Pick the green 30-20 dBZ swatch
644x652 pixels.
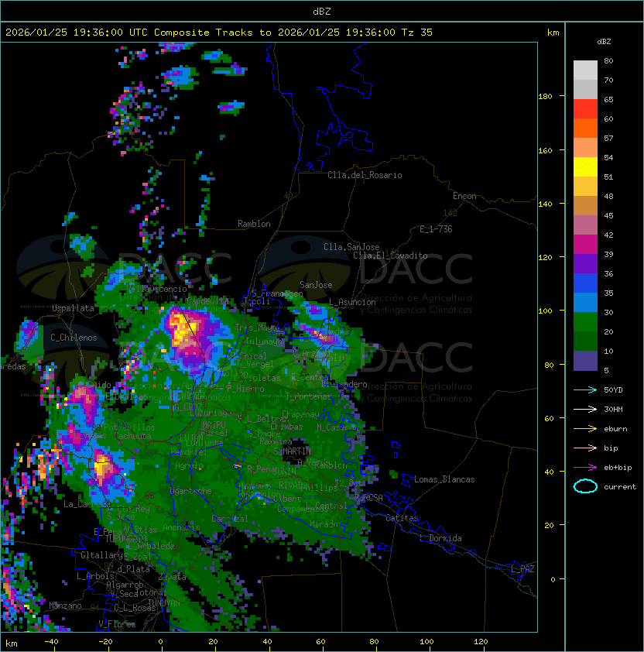tap(585, 322)
